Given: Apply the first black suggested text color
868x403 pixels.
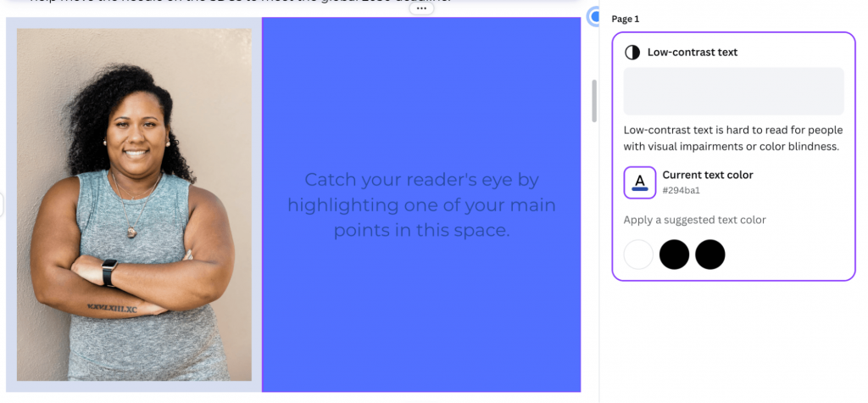Looking at the screenshot, I should [674, 255].
